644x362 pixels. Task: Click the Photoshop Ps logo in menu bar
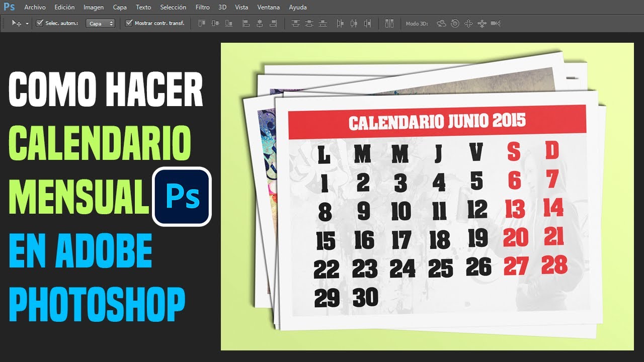(9, 7)
